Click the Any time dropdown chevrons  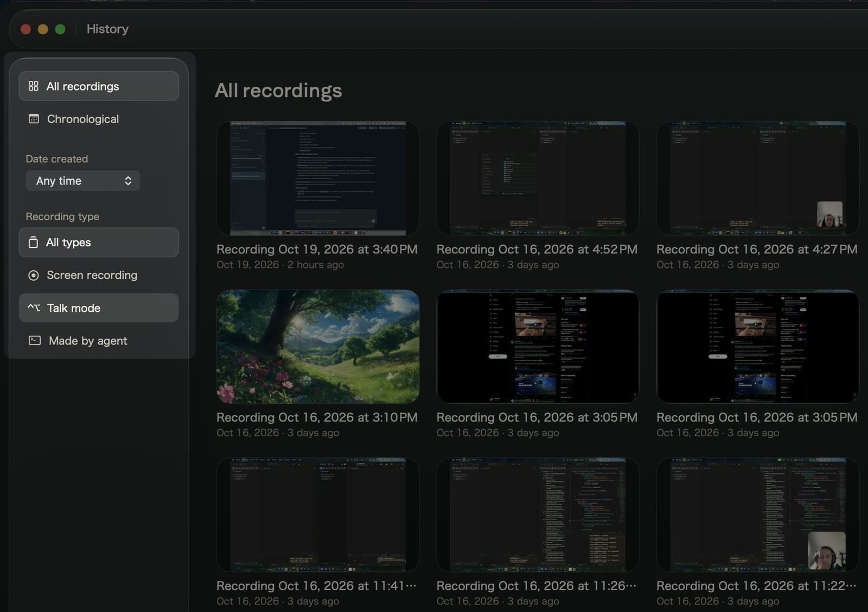click(128, 181)
